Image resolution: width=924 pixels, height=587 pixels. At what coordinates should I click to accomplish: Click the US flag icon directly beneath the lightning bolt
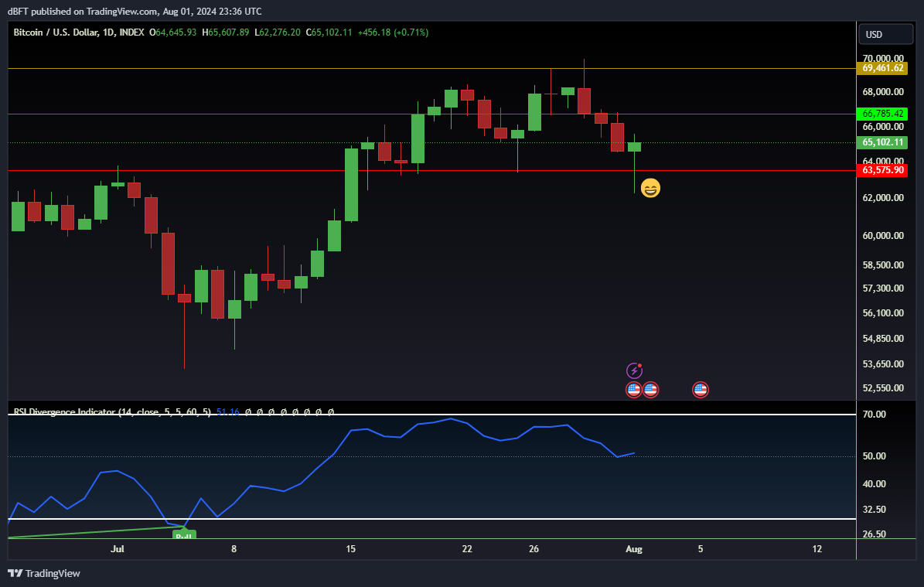click(x=633, y=390)
